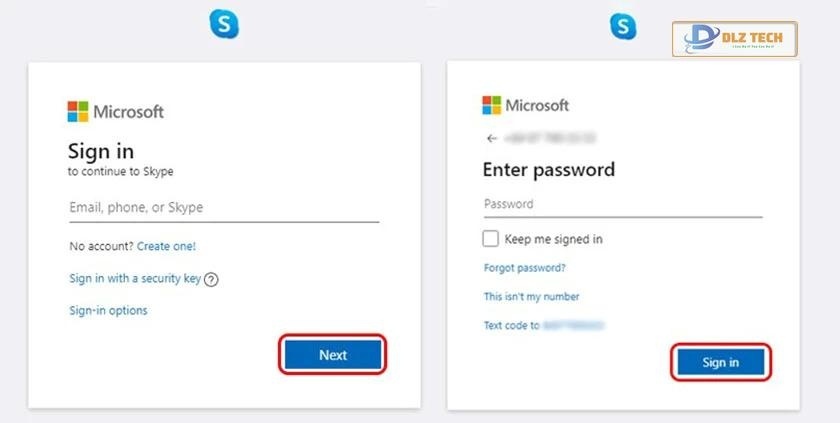Choose Sign in with a security key

(x=135, y=279)
